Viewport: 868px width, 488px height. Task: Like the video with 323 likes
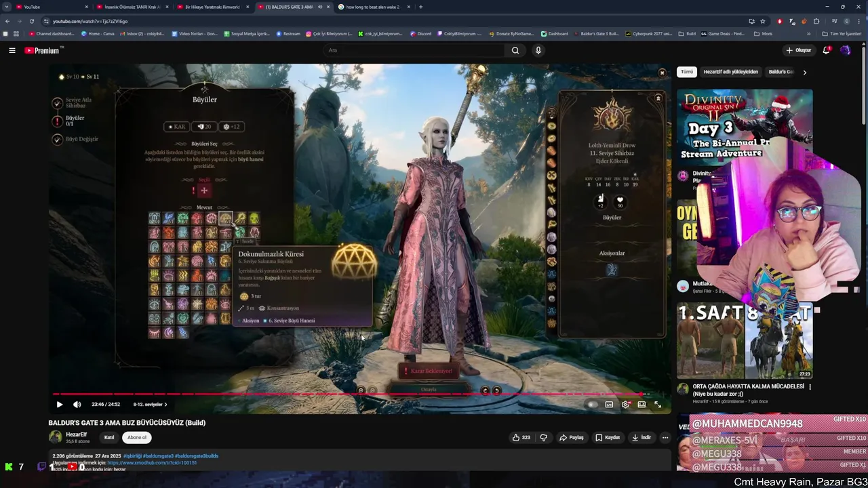click(521, 438)
